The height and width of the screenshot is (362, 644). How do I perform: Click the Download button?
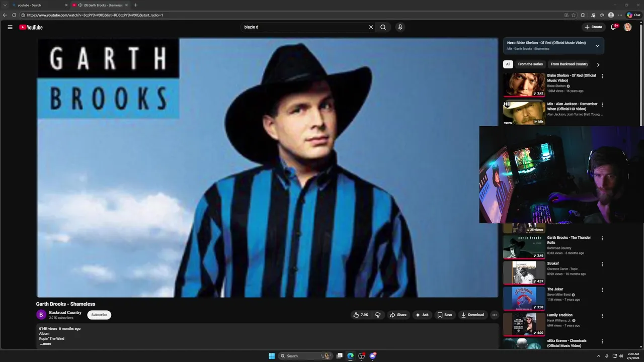472,315
